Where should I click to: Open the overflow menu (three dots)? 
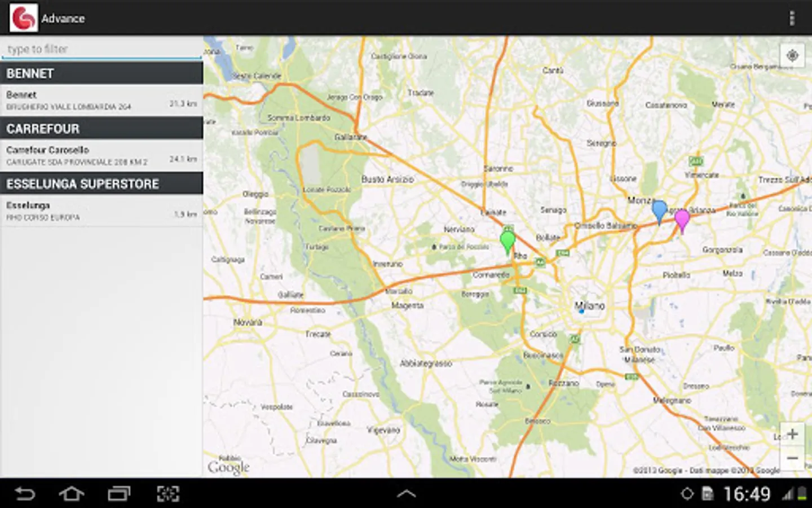(x=792, y=18)
